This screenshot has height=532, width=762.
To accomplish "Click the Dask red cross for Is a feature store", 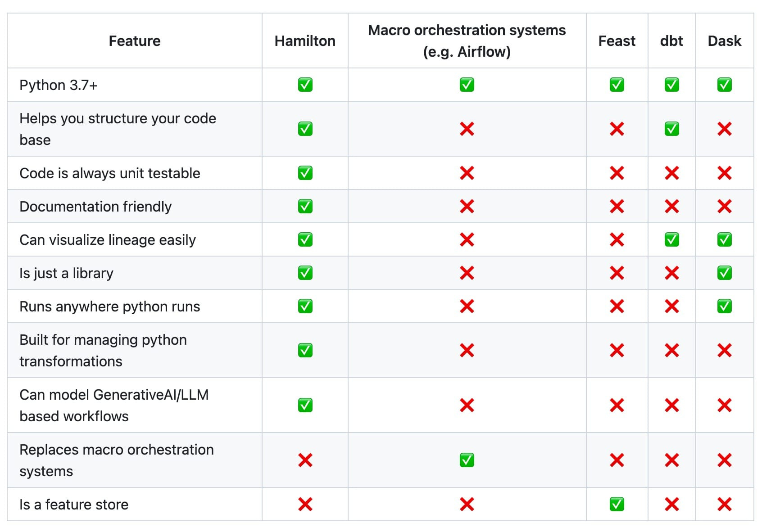I will tap(724, 504).
